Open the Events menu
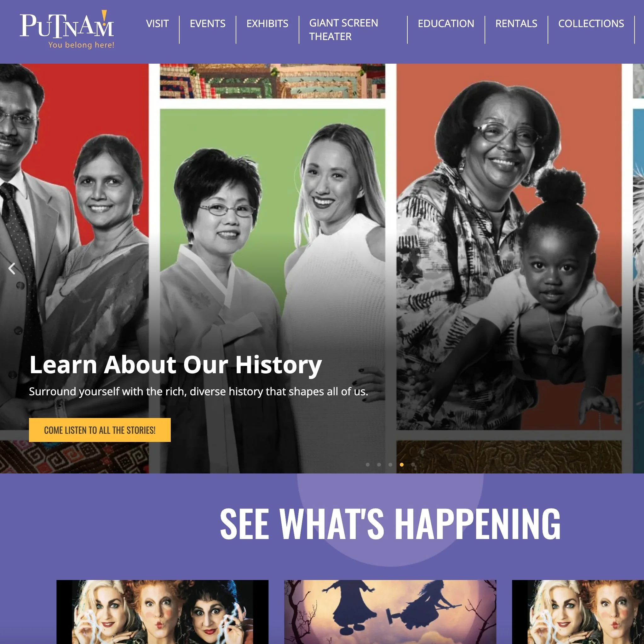This screenshot has height=644, width=644. pos(208,24)
